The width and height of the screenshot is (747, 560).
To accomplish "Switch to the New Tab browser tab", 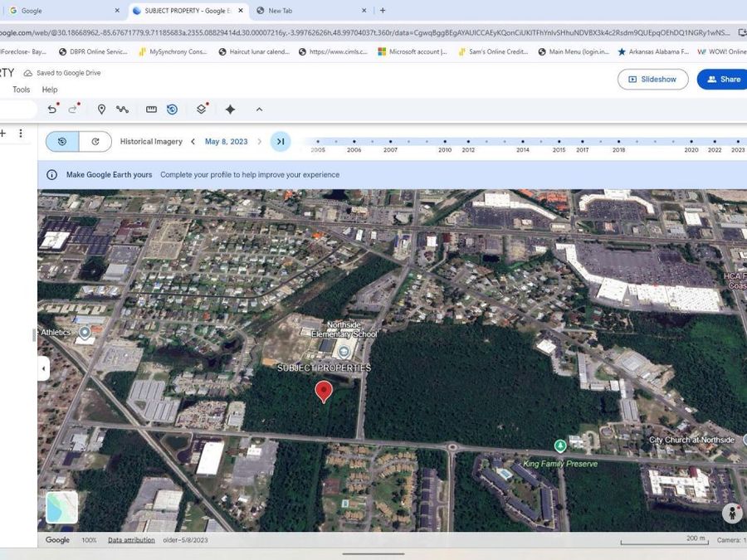I will 312,11.
